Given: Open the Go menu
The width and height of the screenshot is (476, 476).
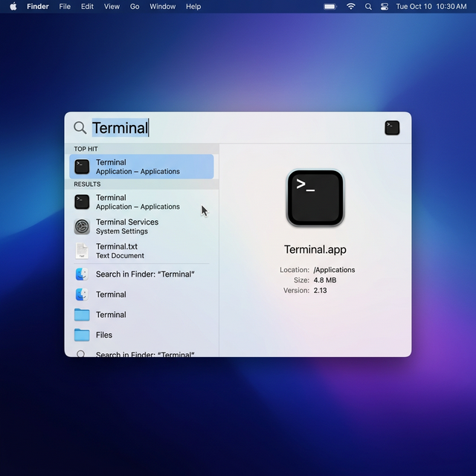Looking at the screenshot, I should coord(135,7).
